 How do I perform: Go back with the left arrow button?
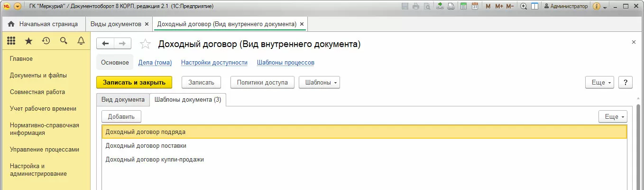[x=105, y=44]
